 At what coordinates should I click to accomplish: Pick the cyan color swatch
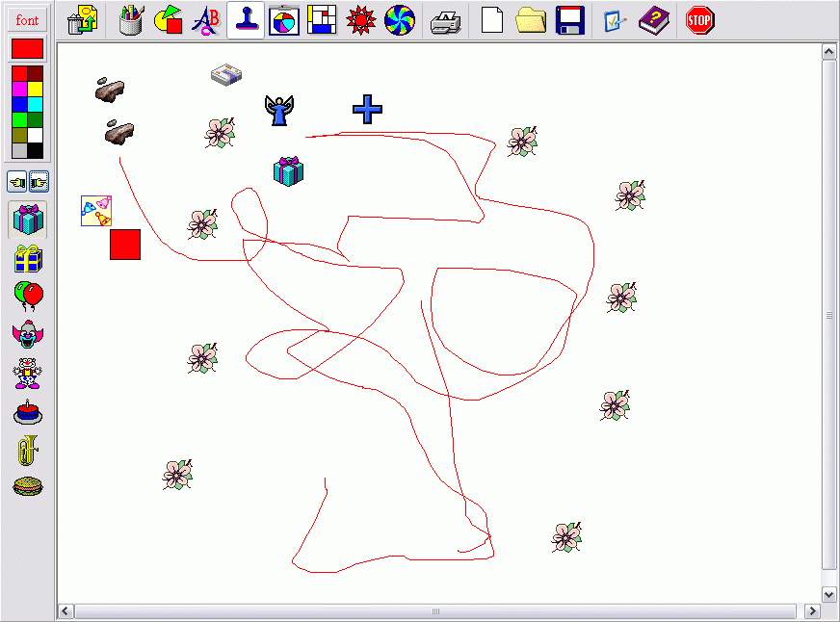pyautogui.click(x=36, y=104)
